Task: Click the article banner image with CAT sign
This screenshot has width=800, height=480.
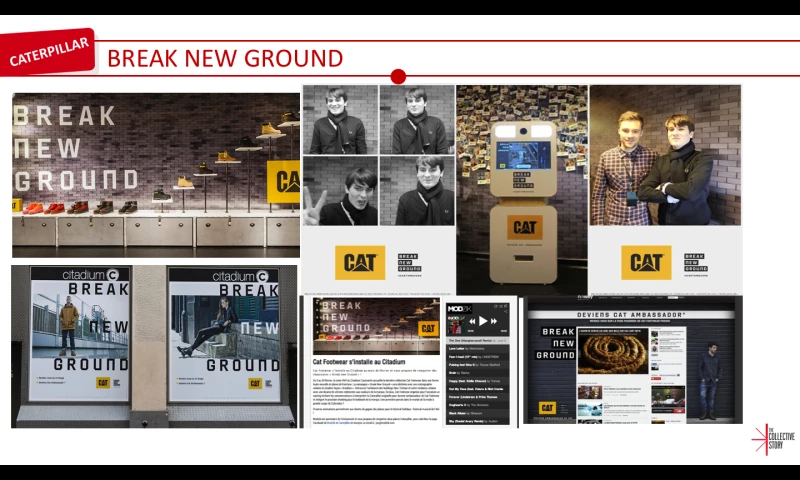Action: coord(376,326)
